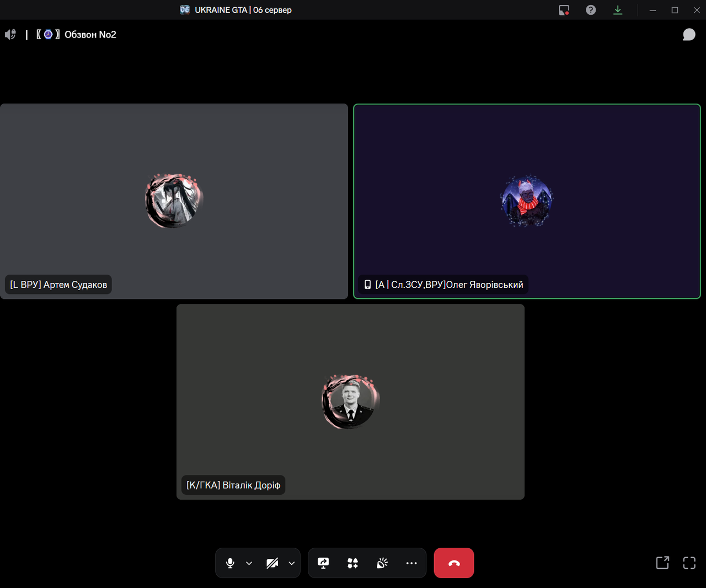Minimize the Discord window
Image resolution: width=706 pixels, height=588 pixels.
(652, 10)
